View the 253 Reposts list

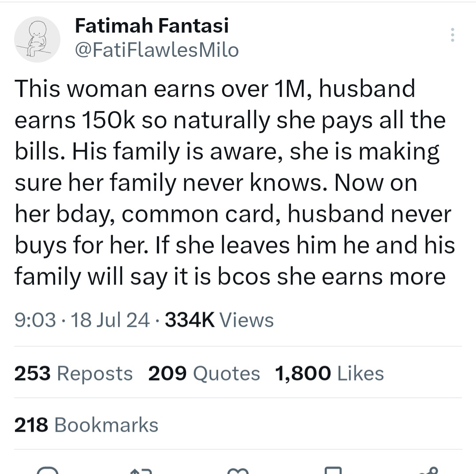coord(74,374)
